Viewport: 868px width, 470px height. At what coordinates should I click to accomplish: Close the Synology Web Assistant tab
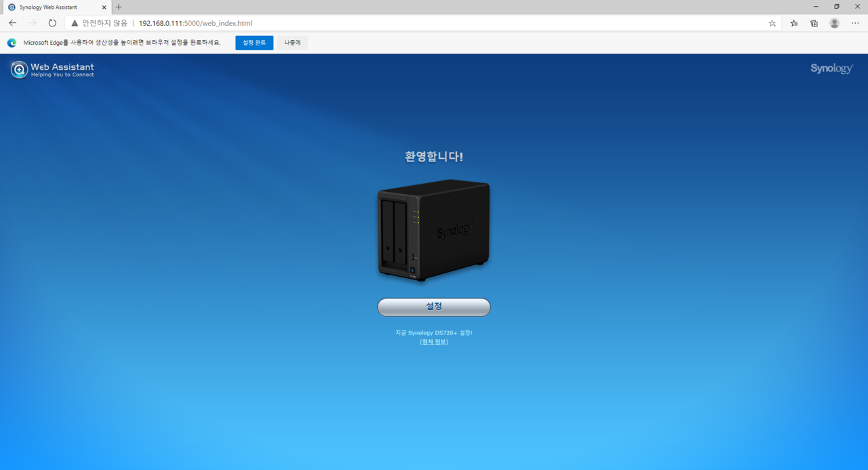104,7
